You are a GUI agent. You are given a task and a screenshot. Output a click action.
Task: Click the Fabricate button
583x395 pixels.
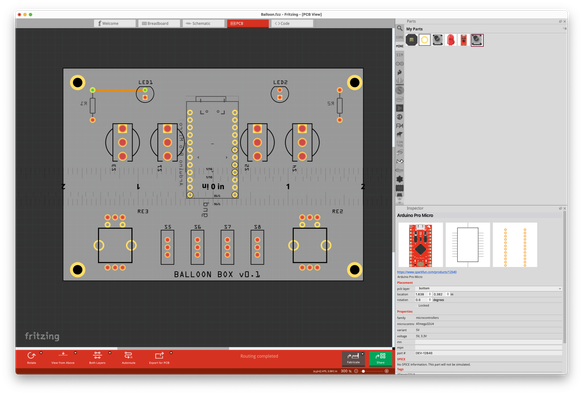353,358
